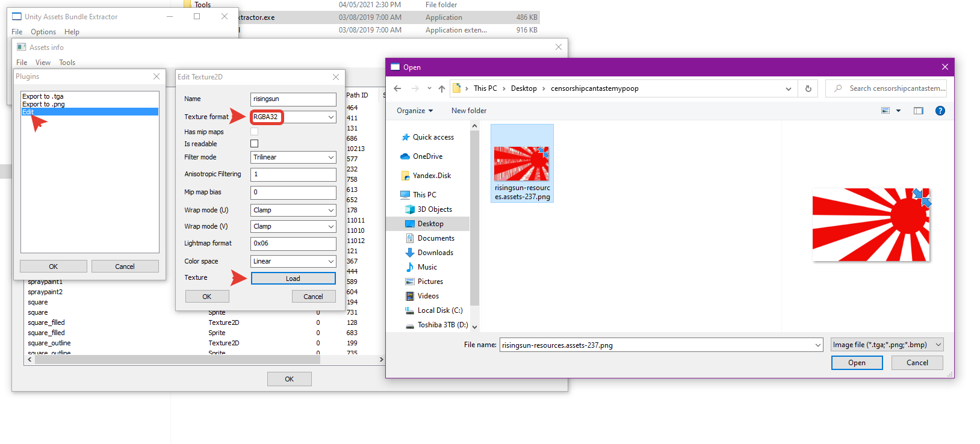Open the Downloads arrow icon
The height and width of the screenshot is (444, 980).
[410, 253]
